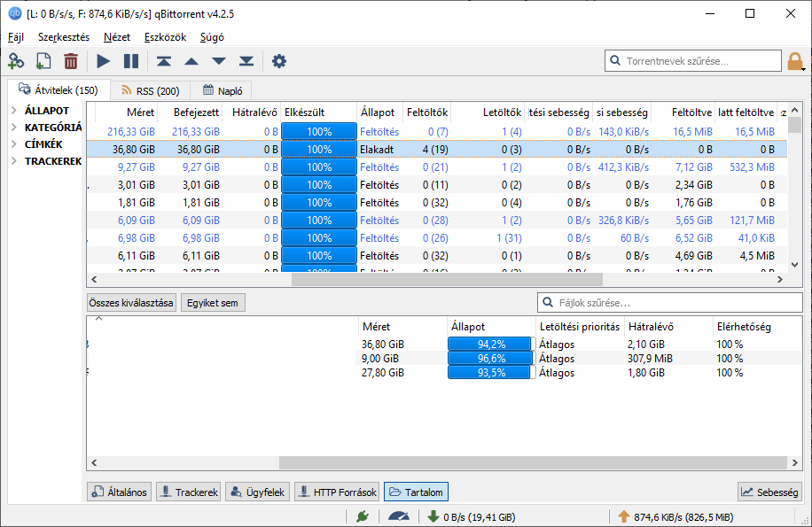Click connection status plug icon
Screen dimensions: 812x527
[x=363, y=516]
